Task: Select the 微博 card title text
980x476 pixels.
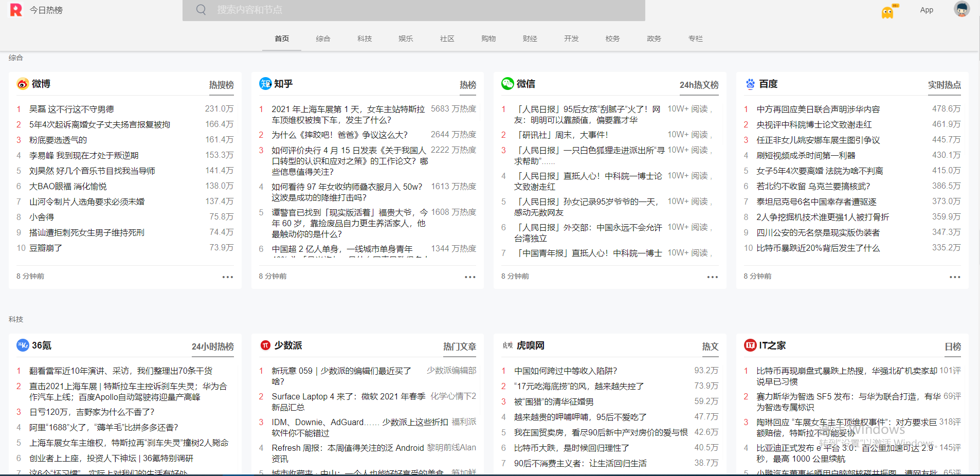Action: (41, 84)
